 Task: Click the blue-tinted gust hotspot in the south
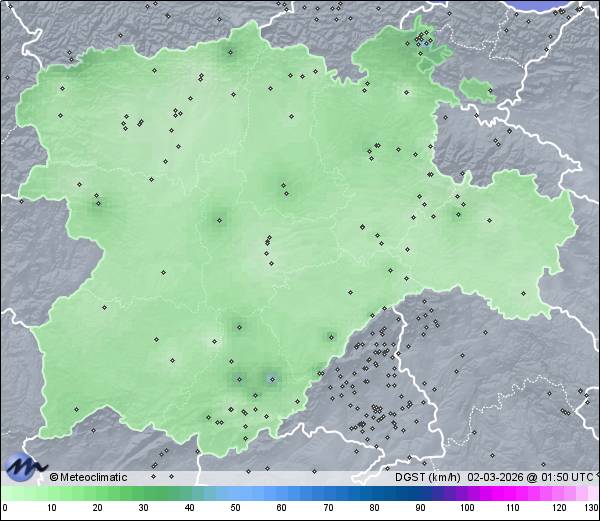pyautogui.click(x=269, y=378)
